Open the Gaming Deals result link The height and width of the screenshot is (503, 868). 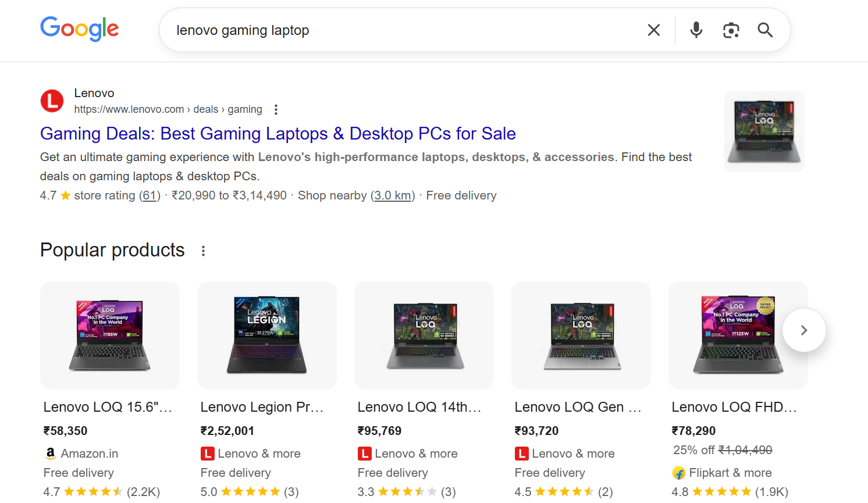point(278,133)
